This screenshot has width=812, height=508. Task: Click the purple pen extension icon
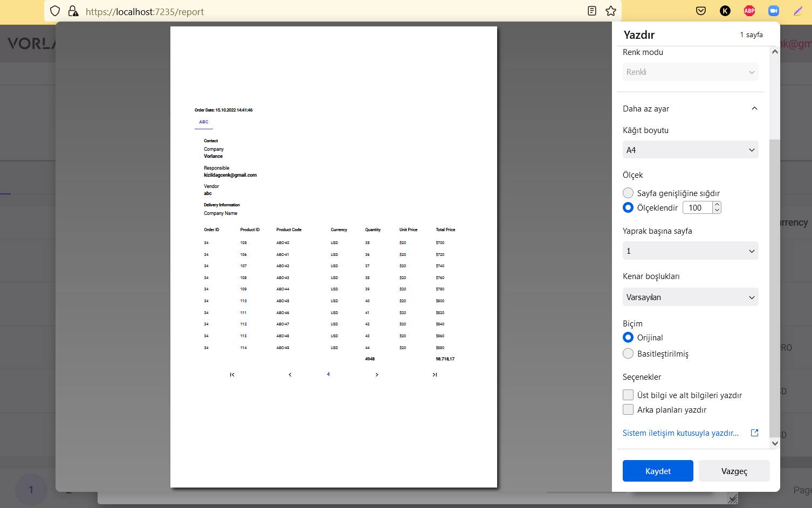pyautogui.click(x=798, y=11)
